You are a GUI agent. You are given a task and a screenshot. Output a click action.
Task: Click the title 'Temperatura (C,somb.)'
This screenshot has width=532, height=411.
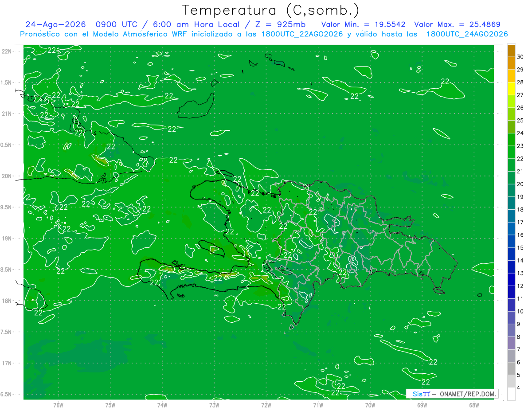(x=271, y=11)
